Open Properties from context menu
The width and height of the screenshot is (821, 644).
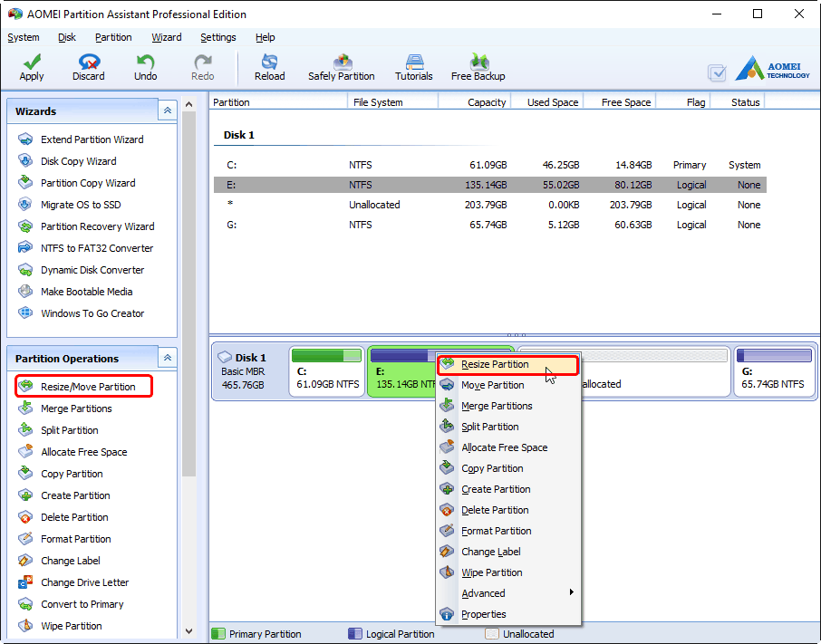[508, 614]
